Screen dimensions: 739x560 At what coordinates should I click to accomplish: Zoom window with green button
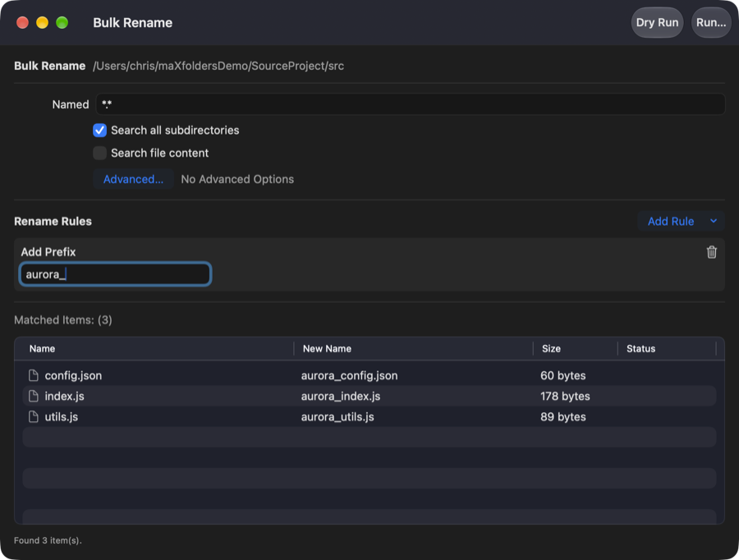tap(62, 23)
